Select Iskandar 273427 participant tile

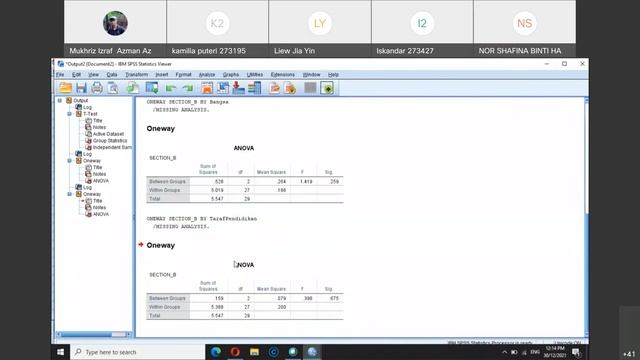(x=422, y=28)
